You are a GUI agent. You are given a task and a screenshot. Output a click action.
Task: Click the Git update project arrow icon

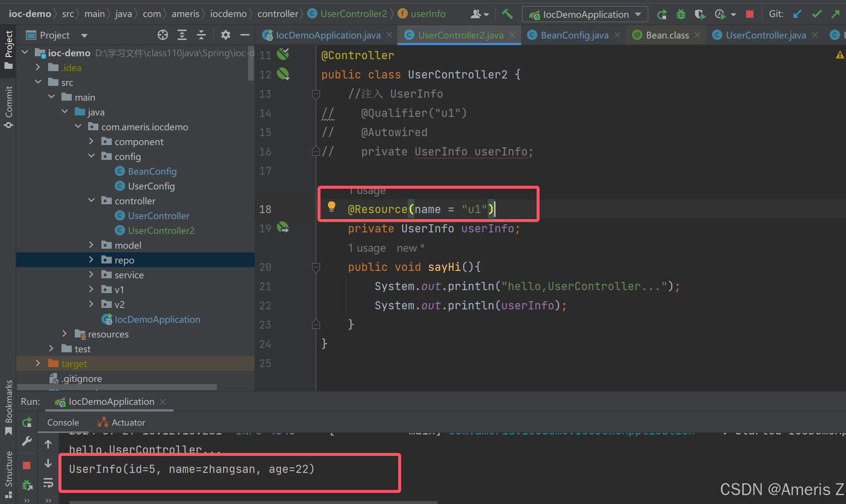(x=797, y=14)
